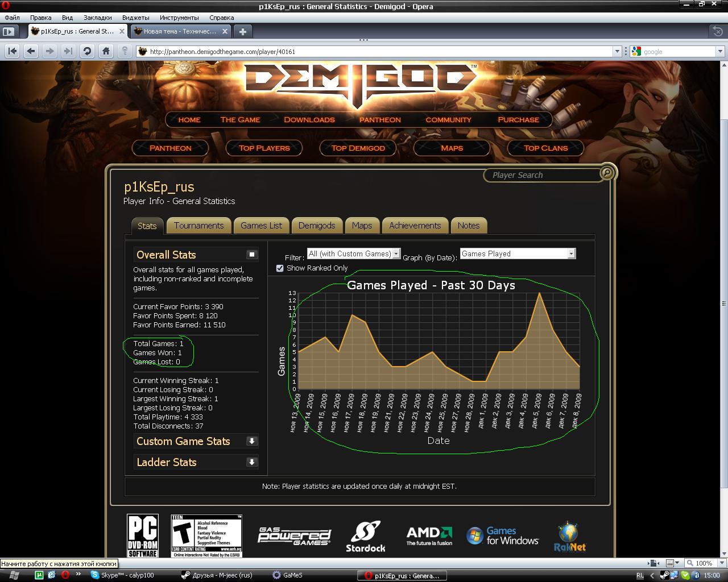728x582 pixels.
Task: Click the Opera quick launch icon in taskbar
Action: coord(65,575)
